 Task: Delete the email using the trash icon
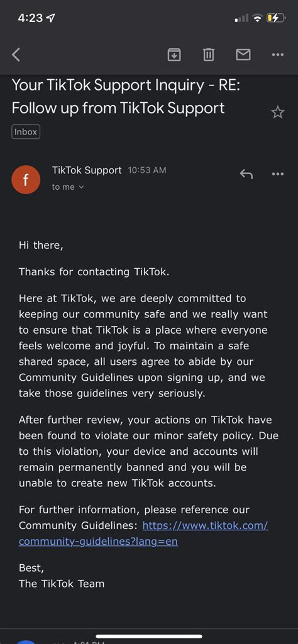[209, 54]
